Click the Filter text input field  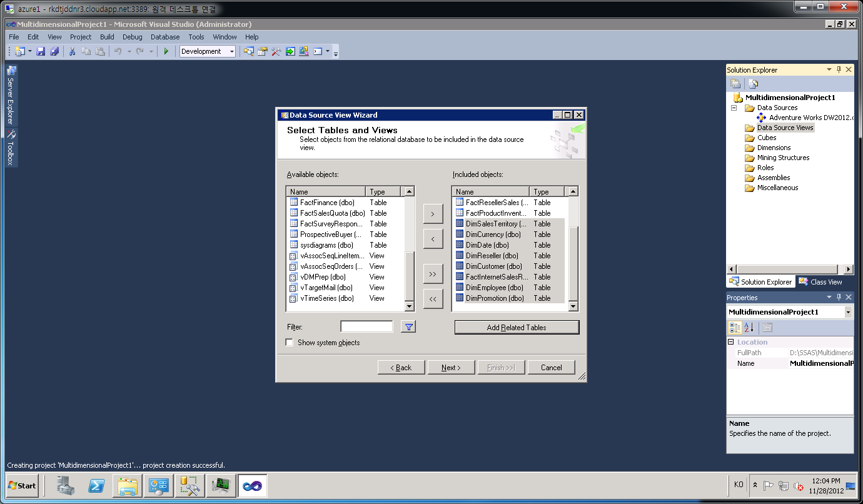(366, 326)
